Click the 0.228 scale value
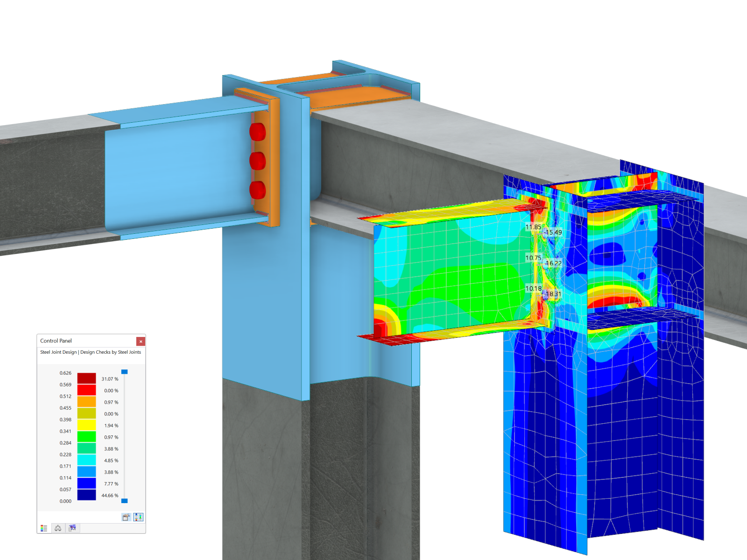747x560 pixels. [x=65, y=455]
